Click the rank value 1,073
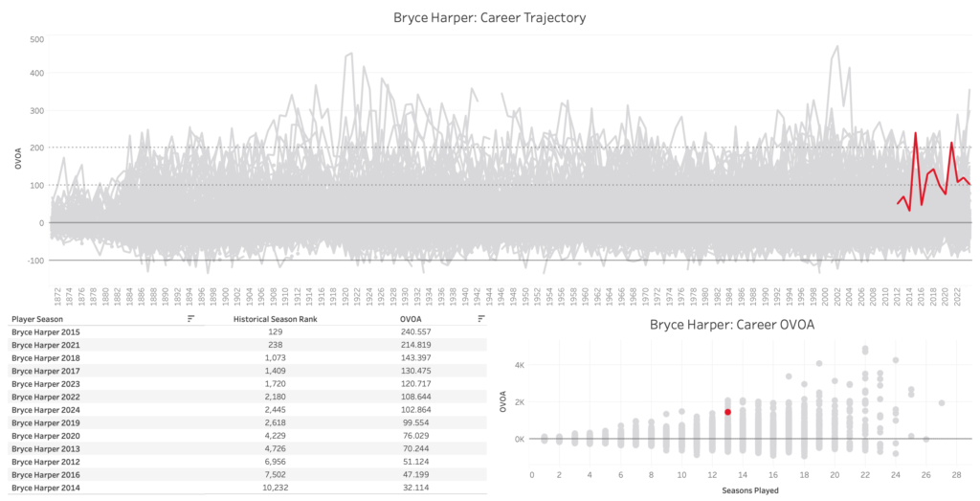 click(275, 358)
